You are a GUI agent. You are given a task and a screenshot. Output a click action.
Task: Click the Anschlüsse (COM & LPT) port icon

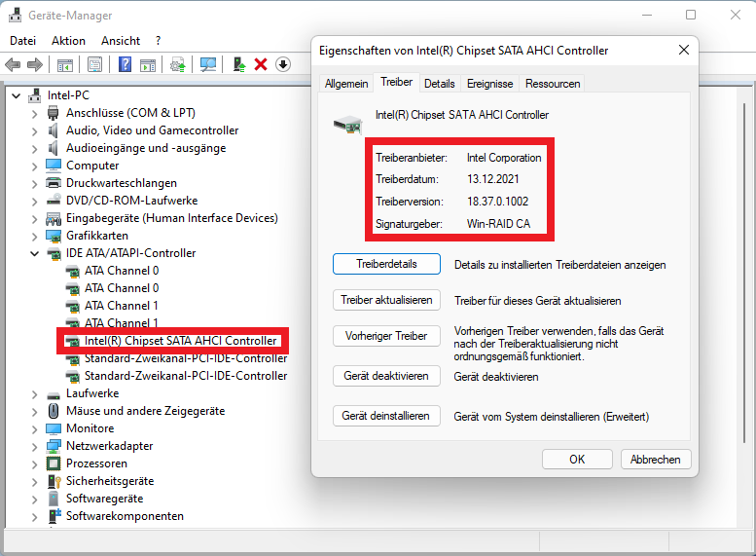tap(54, 113)
